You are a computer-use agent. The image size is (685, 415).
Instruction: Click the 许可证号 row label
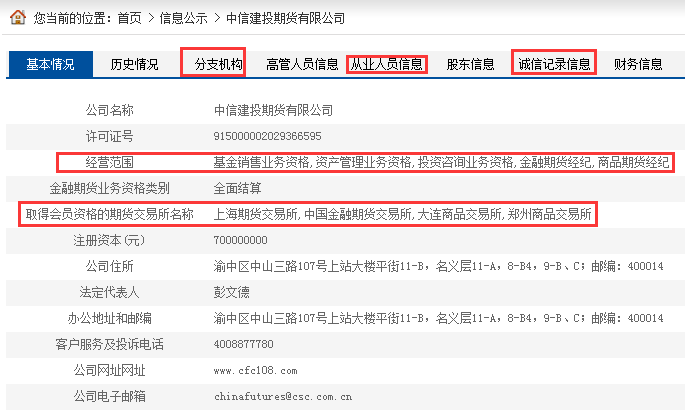(109, 136)
